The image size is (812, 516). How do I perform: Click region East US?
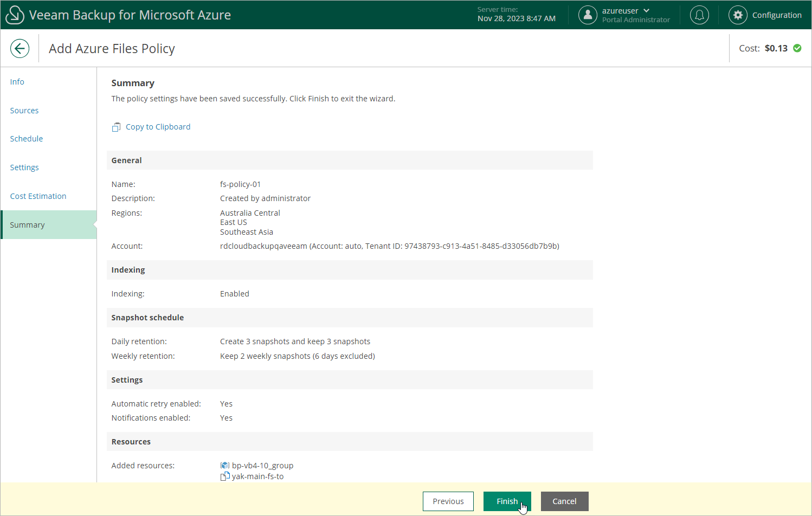click(234, 222)
